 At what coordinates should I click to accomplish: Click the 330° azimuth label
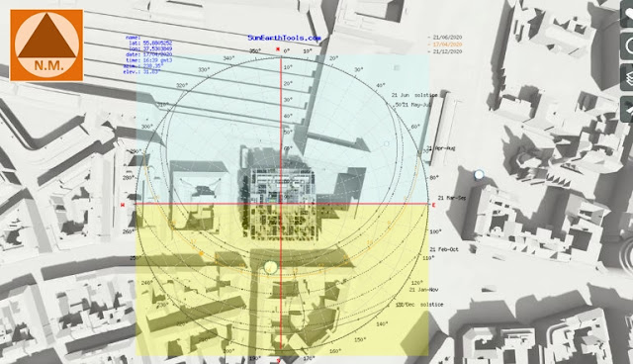coord(204,70)
